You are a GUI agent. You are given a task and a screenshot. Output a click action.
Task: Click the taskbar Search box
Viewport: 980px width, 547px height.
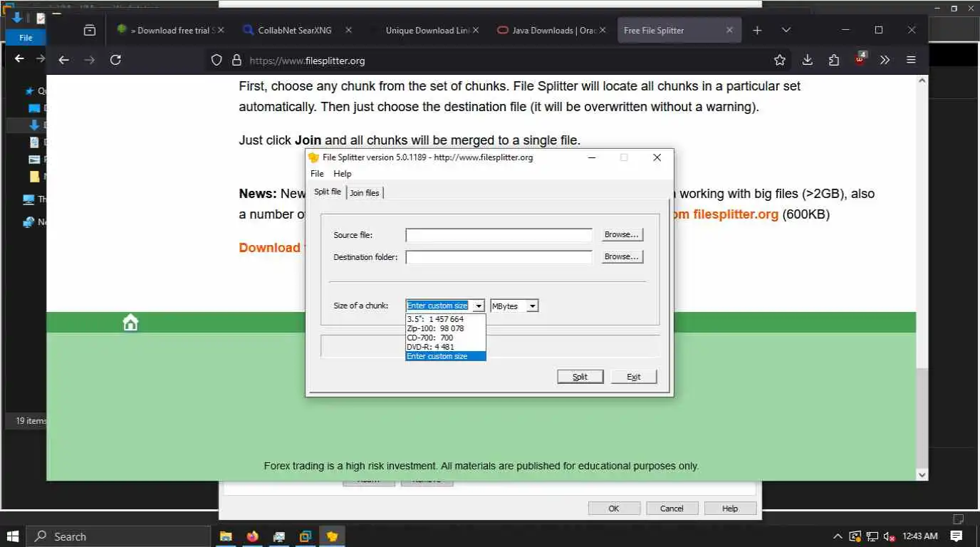[118, 536]
